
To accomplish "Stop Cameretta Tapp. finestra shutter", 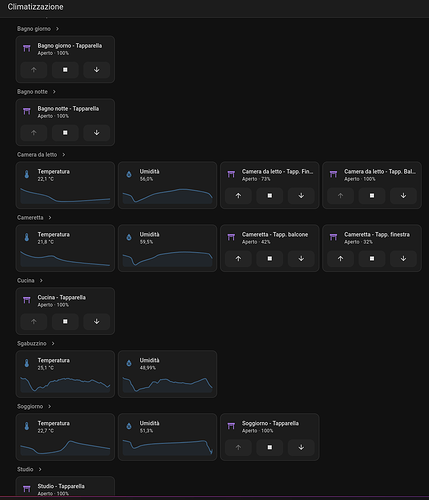I will coord(372,259).
